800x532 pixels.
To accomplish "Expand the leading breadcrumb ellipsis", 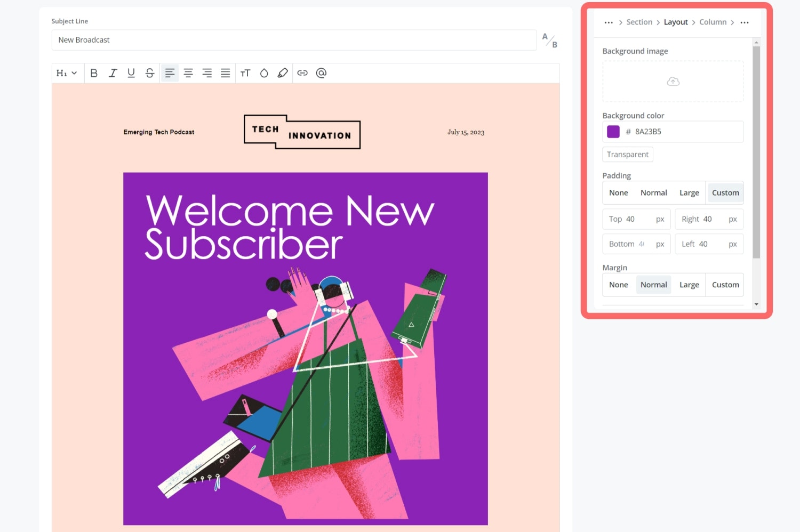I will point(609,22).
